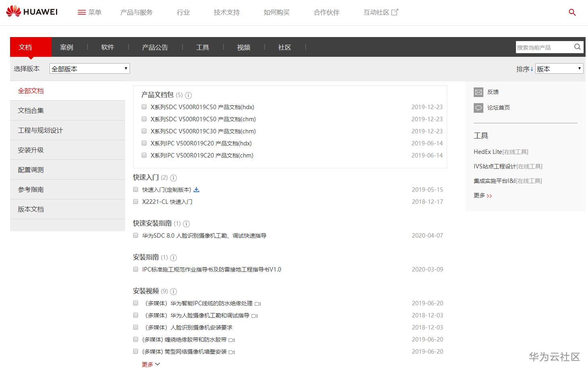This screenshot has height=373, width=588.
Task: Open the hamburger 菜单 icon
Action: coord(82,12)
